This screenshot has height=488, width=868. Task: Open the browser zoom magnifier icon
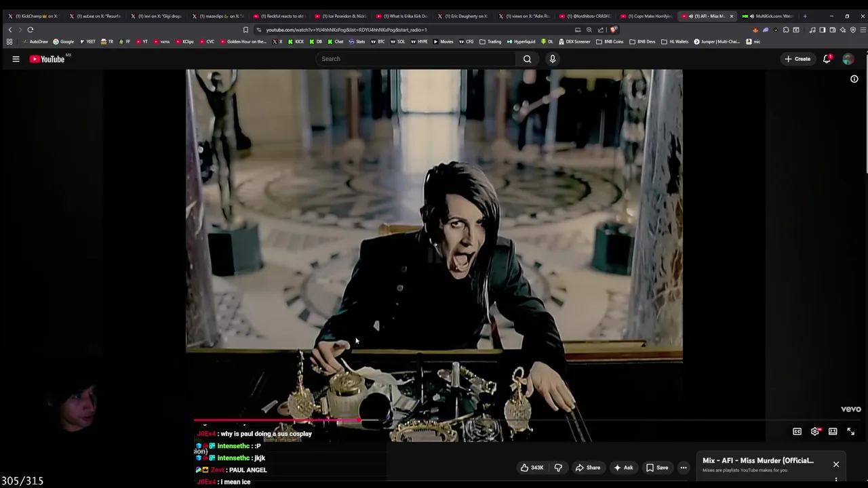click(589, 30)
